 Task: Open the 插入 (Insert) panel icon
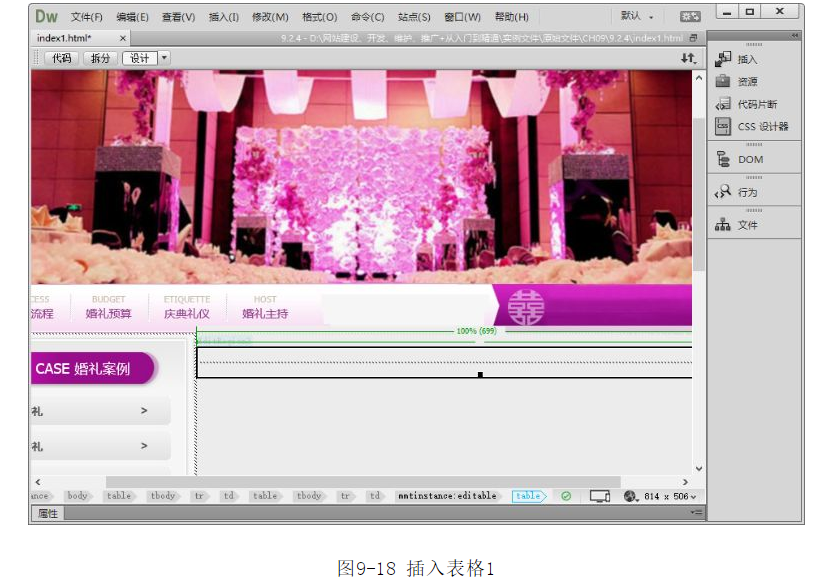pos(723,59)
